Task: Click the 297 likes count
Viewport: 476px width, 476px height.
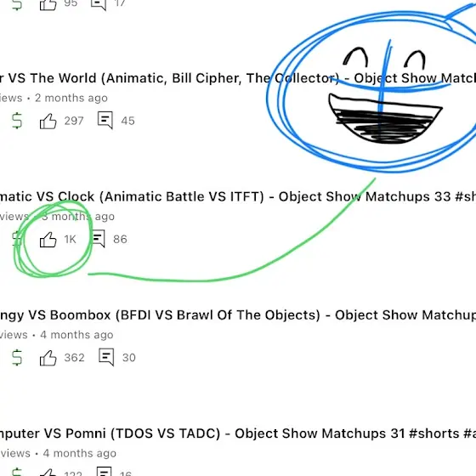Action: coord(74,121)
